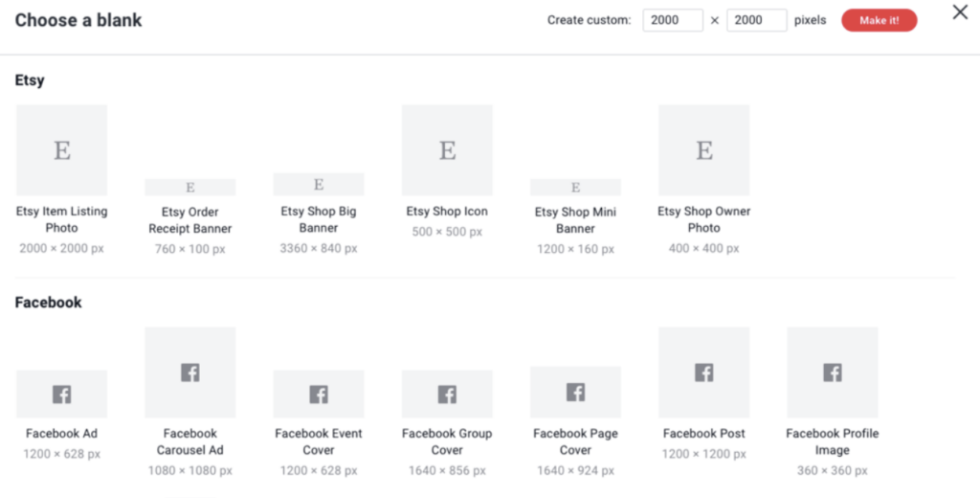Close the Choose a blank dialog
Viewport: 980px width, 498px height.
[x=960, y=11]
